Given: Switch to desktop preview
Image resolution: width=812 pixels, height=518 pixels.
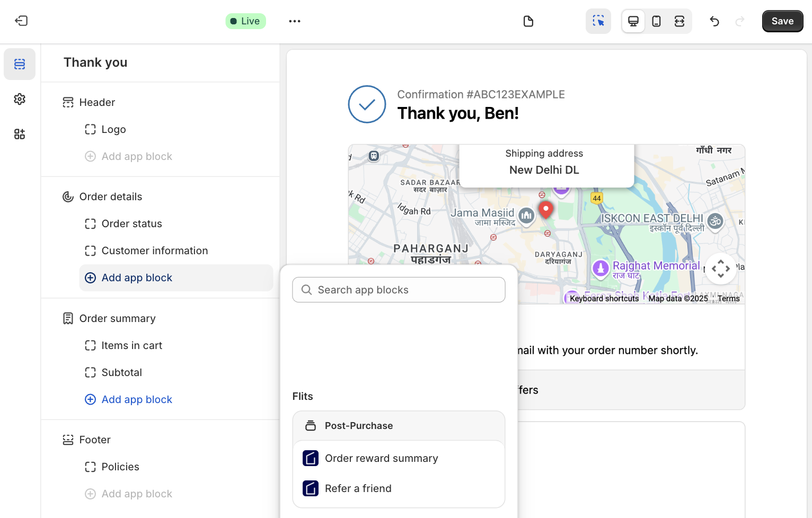Looking at the screenshot, I should tap(633, 21).
